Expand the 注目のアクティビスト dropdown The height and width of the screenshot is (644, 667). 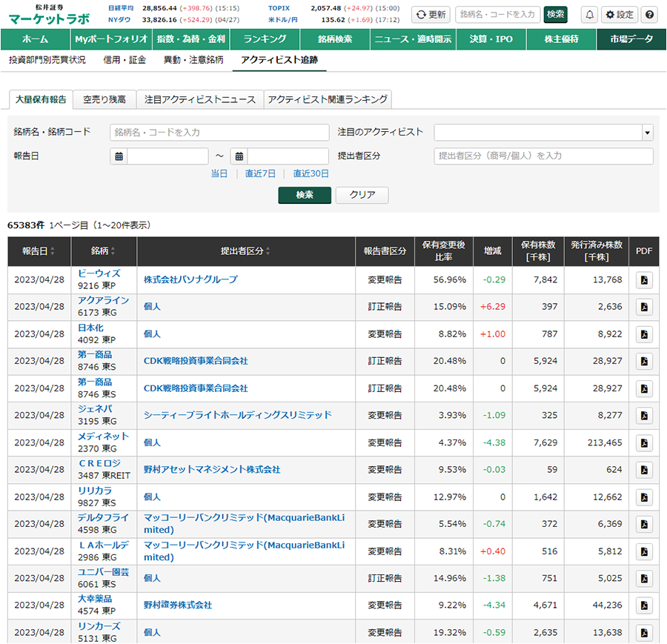(x=647, y=133)
